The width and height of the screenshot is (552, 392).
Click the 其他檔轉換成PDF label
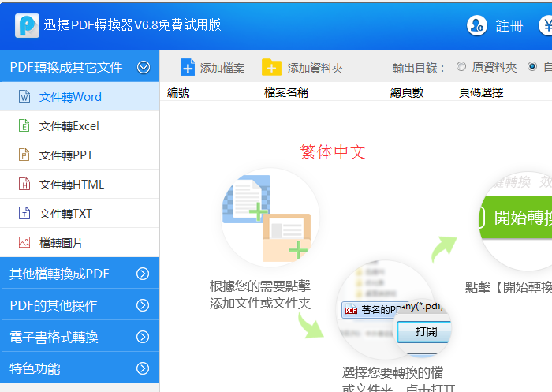tap(59, 274)
